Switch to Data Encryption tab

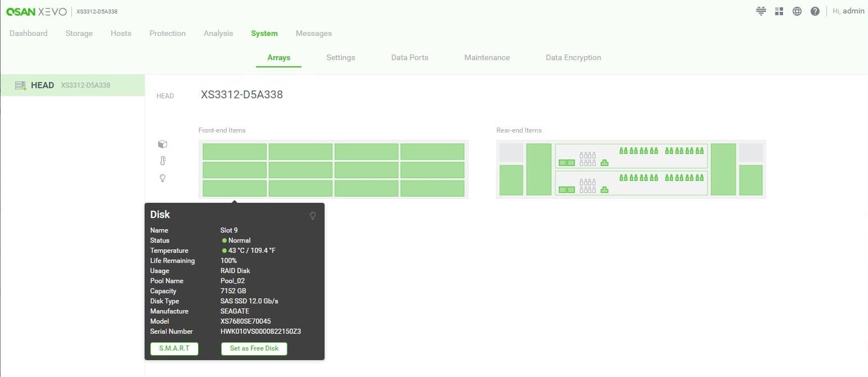point(573,57)
